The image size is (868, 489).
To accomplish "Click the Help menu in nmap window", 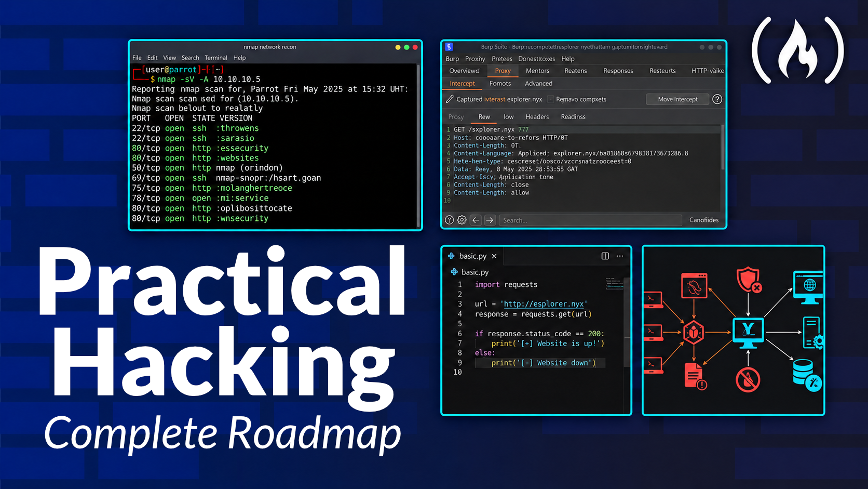I will [x=239, y=58].
